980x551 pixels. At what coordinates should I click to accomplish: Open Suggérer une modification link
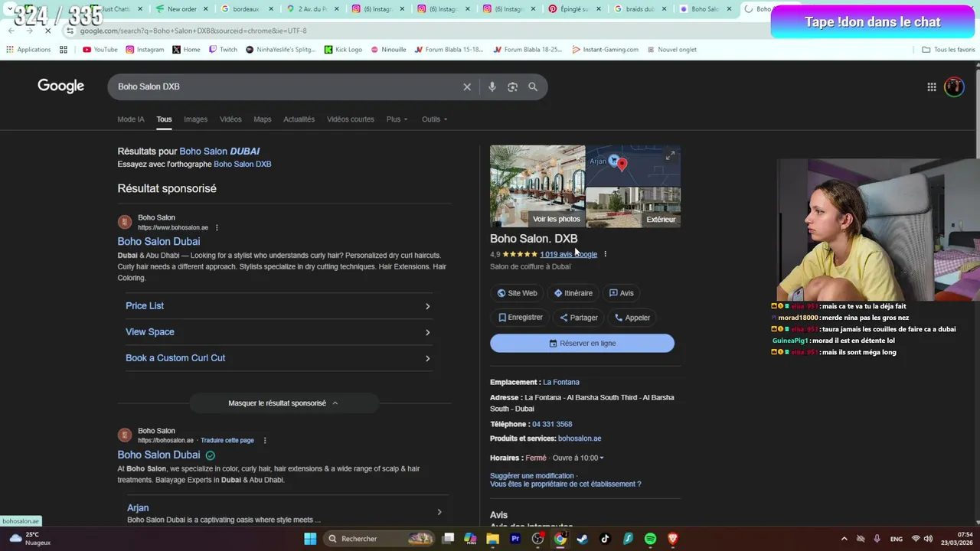pos(532,476)
